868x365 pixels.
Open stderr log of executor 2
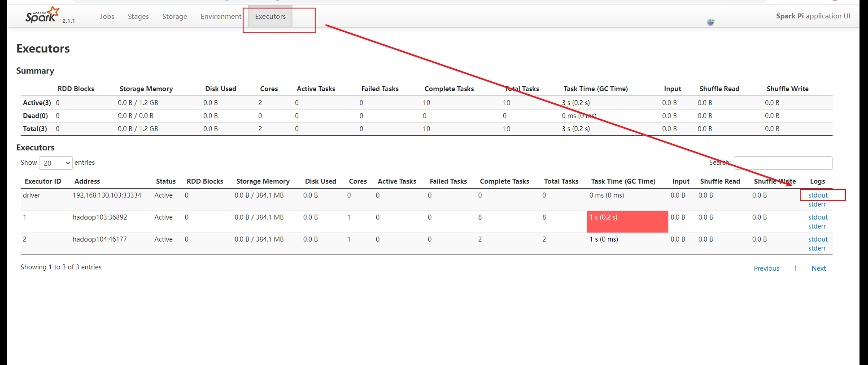coord(817,248)
